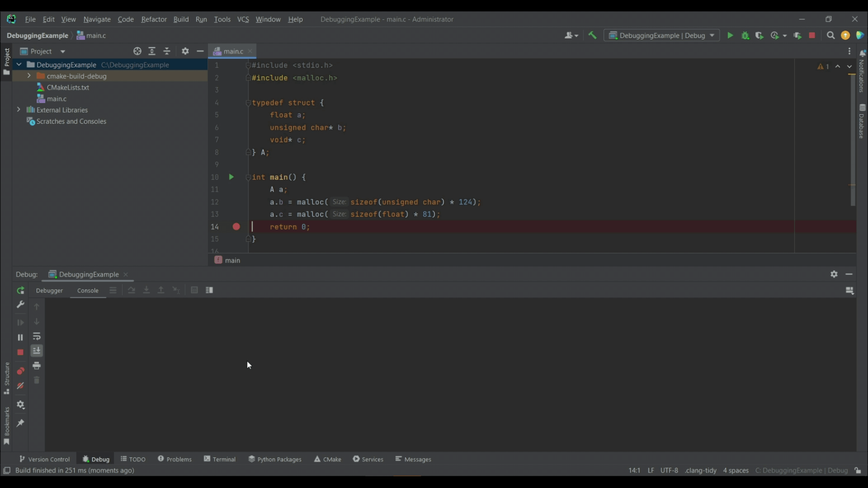Click the Select Opened File target icon
The height and width of the screenshot is (488, 868).
click(137, 52)
